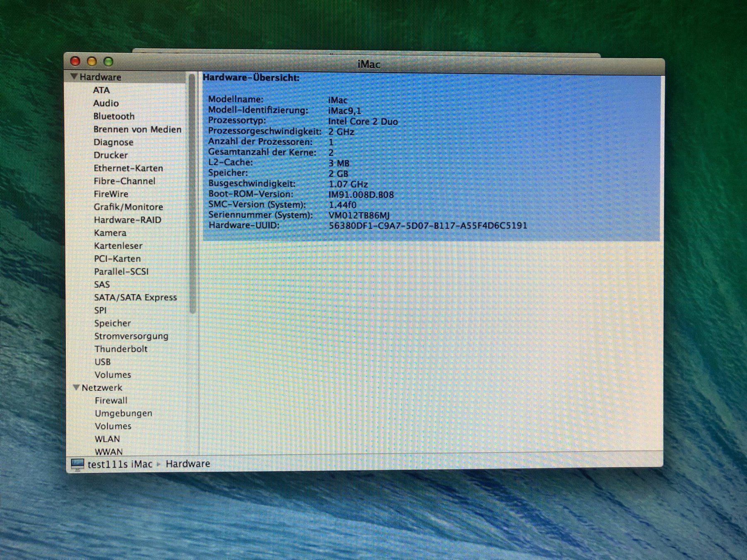
Task: Select USB in the sidebar
Action: click(103, 362)
